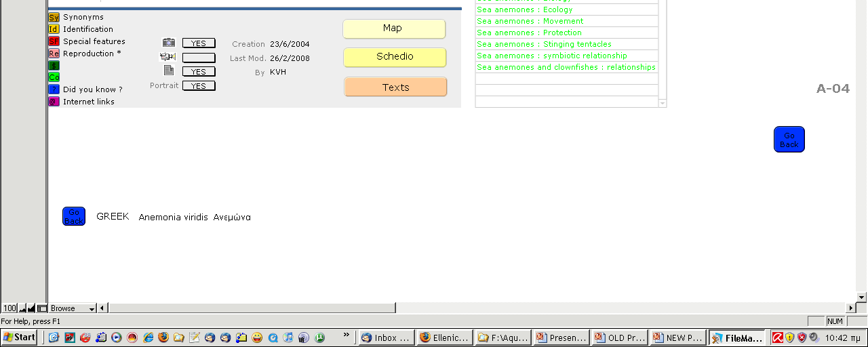Click the green dollar-sign section icon

[x=54, y=66]
